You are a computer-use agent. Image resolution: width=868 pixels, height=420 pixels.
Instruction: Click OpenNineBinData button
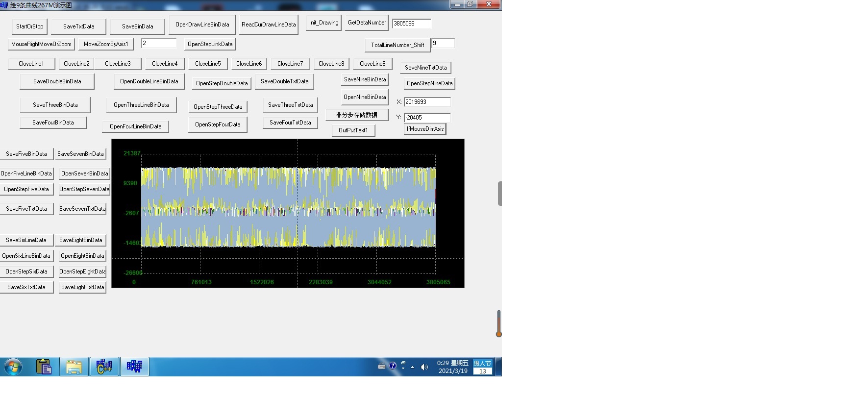point(365,97)
